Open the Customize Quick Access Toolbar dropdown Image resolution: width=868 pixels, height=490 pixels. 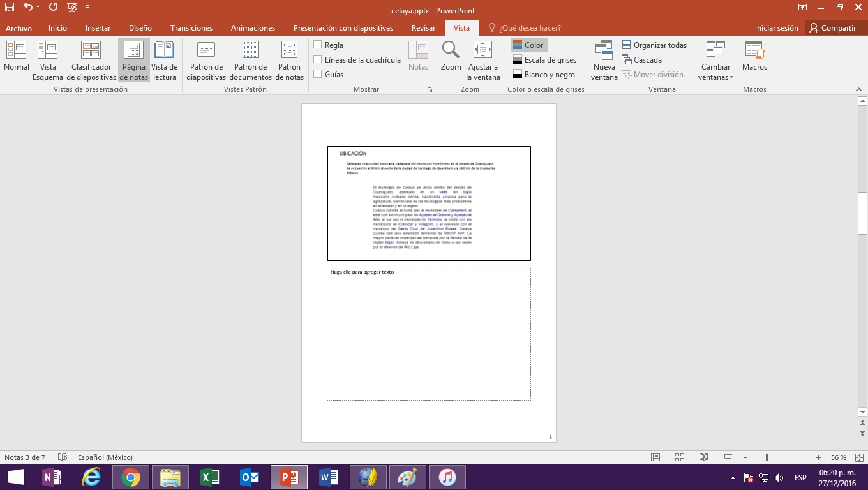[87, 8]
